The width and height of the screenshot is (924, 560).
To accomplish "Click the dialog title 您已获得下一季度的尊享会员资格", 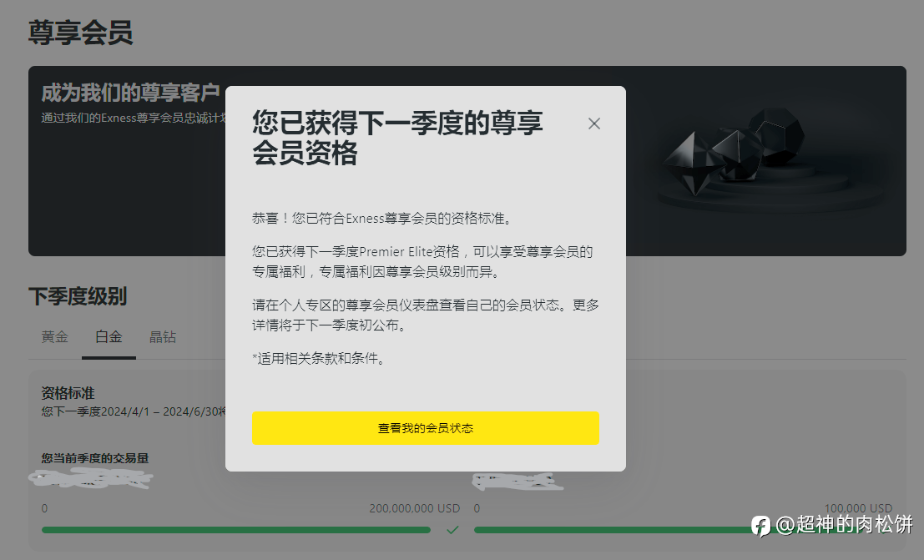I will pyautogui.click(x=397, y=138).
